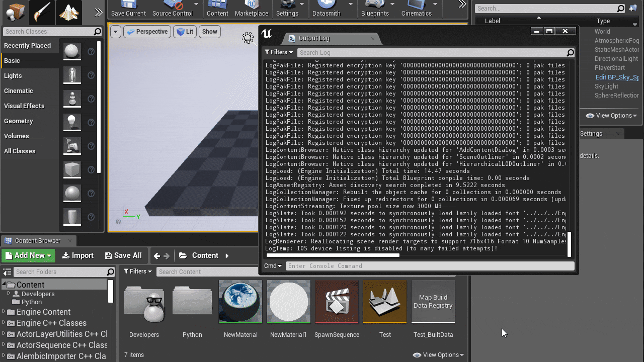Collapse the Content root folder
This screenshot has width=644, height=362.
click(4, 285)
